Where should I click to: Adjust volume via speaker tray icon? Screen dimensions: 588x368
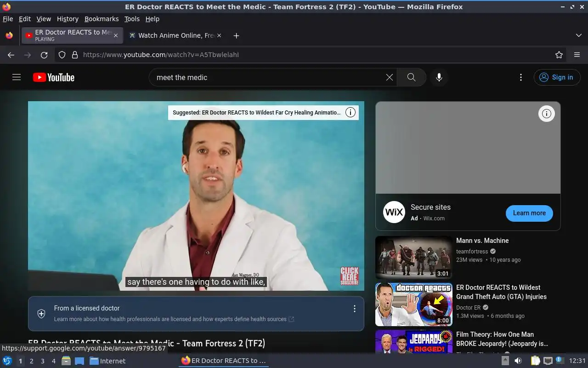(x=518, y=361)
